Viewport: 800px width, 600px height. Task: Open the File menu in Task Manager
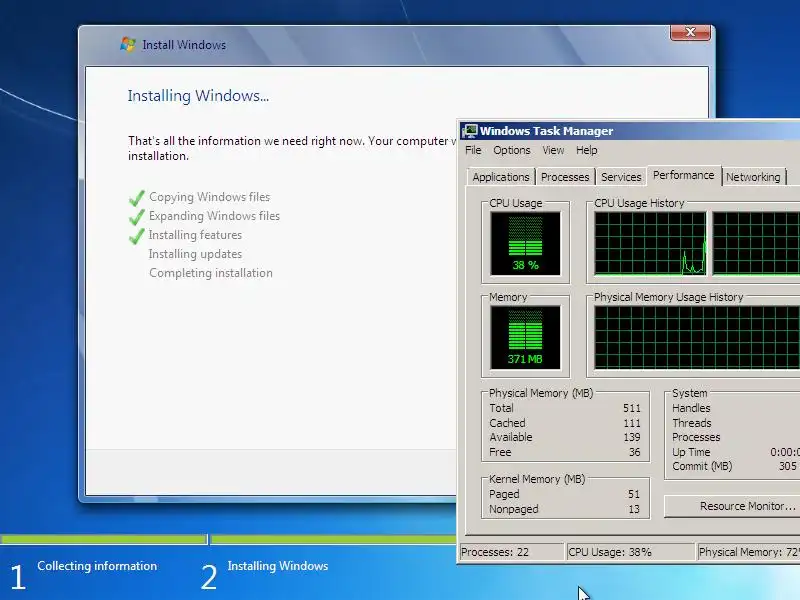click(x=473, y=150)
